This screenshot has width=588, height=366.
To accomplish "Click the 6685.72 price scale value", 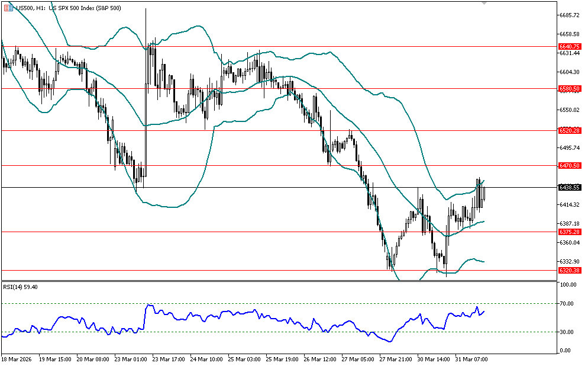I will (569, 15).
